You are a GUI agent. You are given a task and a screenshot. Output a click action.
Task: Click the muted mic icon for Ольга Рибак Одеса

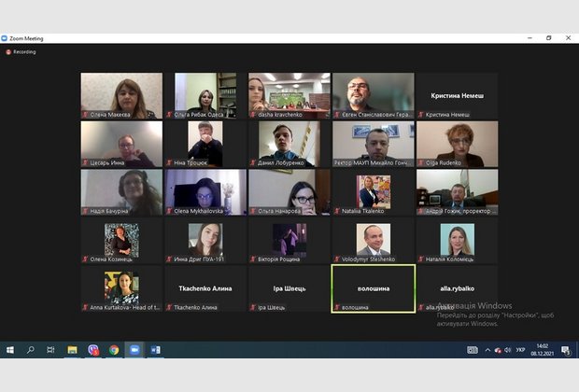coord(169,115)
